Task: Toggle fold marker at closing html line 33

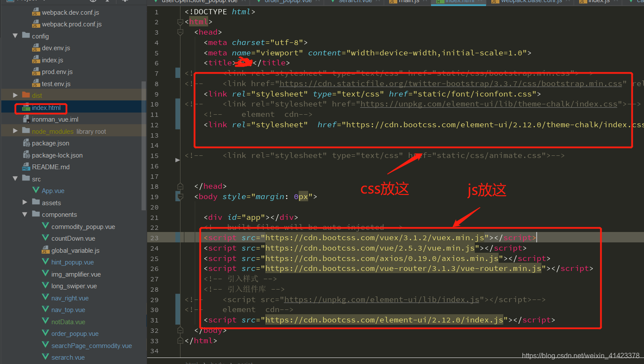Action: click(x=180, y=341)
